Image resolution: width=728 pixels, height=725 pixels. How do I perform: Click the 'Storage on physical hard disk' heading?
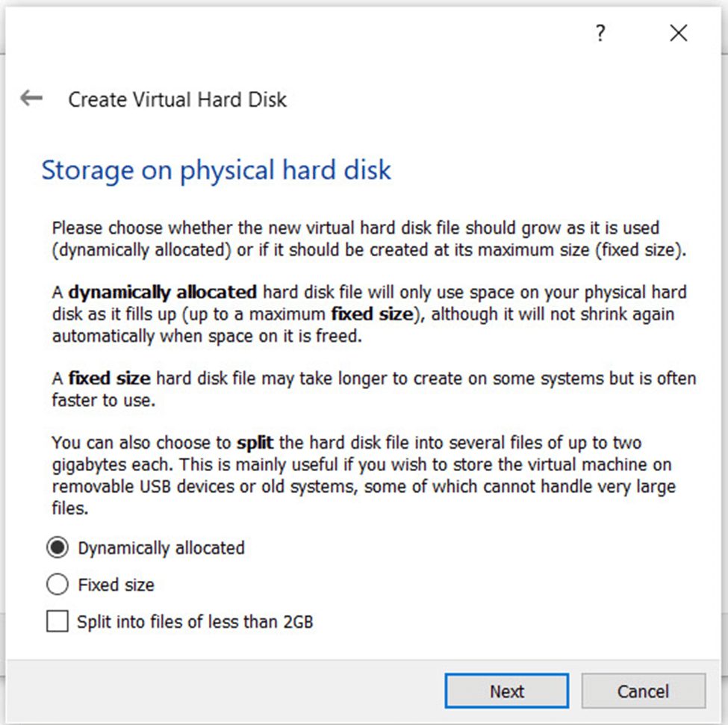pos(217,170)
